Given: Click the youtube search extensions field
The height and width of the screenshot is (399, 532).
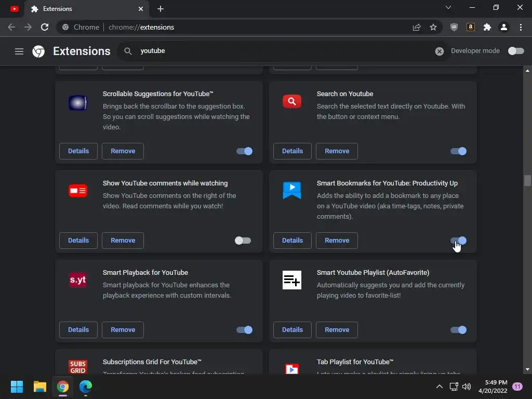Looking at the screenshot, I should point(283,51).
